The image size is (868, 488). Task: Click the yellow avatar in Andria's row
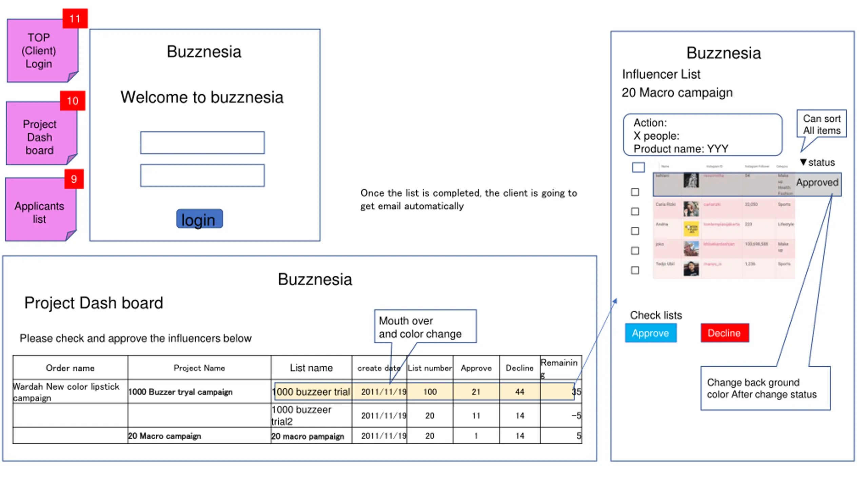click(691, 229)
